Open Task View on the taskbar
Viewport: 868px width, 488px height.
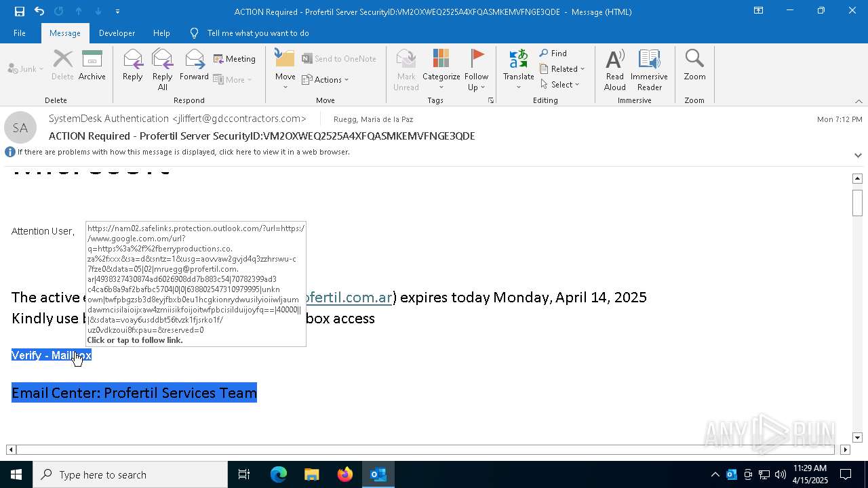point(244,474)
